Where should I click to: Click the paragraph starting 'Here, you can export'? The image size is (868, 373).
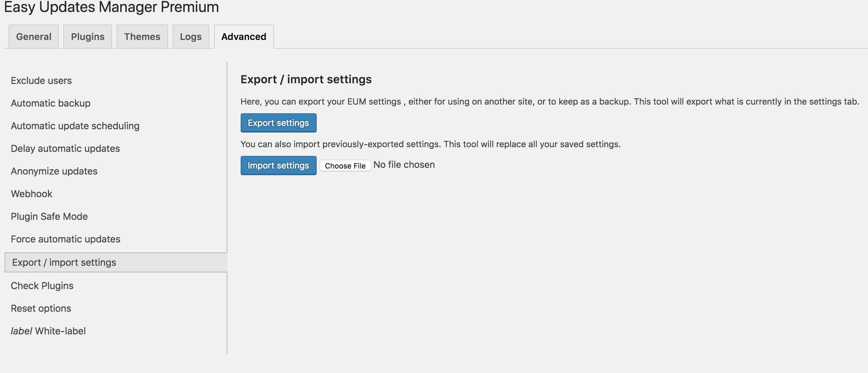550,102
